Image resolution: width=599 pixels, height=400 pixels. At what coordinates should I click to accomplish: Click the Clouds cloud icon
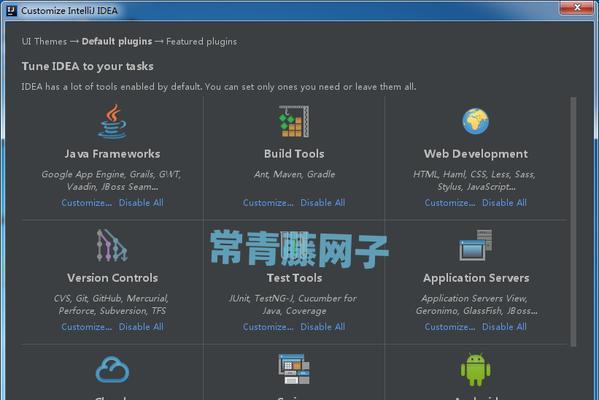pyautogui.click(x=112, y=369)
